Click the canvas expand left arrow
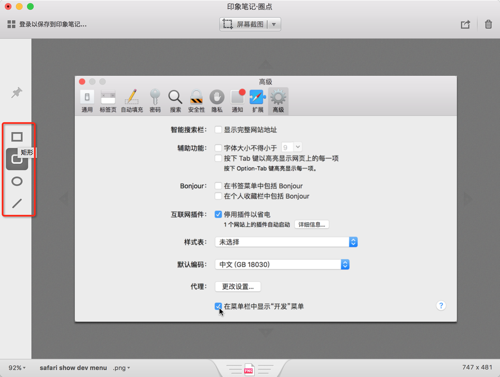This screenshot has height=377, width=500. point(64,199)
